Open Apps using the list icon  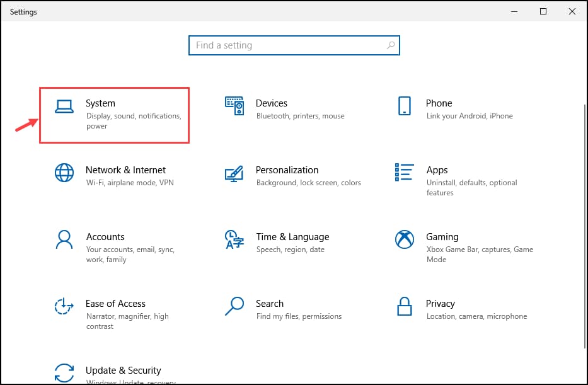(404, 173)
